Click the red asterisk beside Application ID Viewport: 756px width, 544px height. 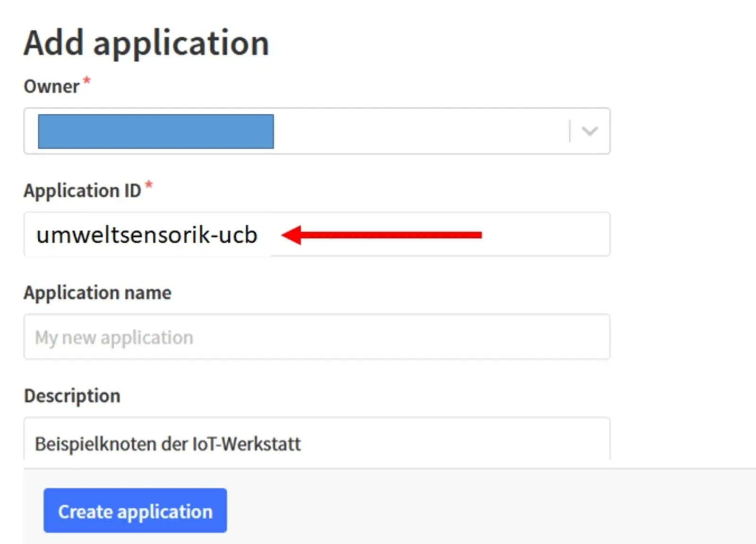point(149,184)
